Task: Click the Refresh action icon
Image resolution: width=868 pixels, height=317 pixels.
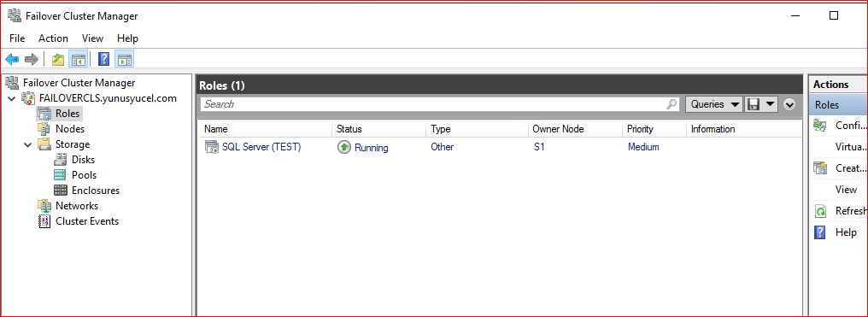Action: 820,211
